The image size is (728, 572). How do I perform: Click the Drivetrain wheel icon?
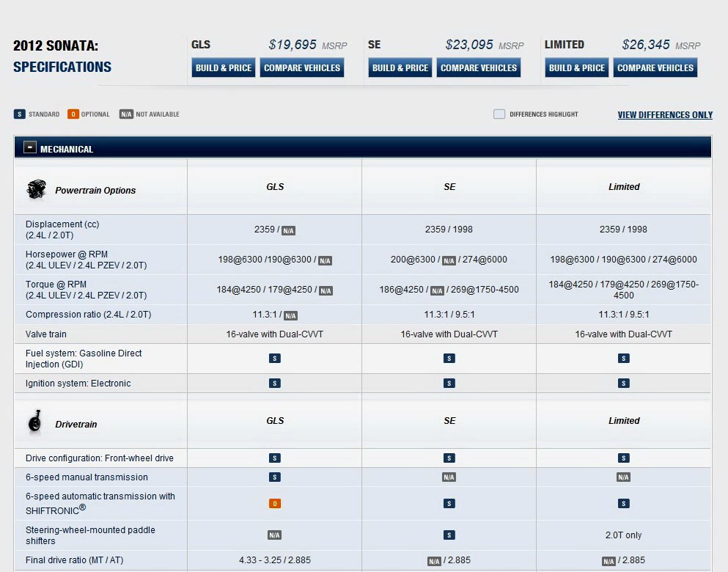pos(34,422)
